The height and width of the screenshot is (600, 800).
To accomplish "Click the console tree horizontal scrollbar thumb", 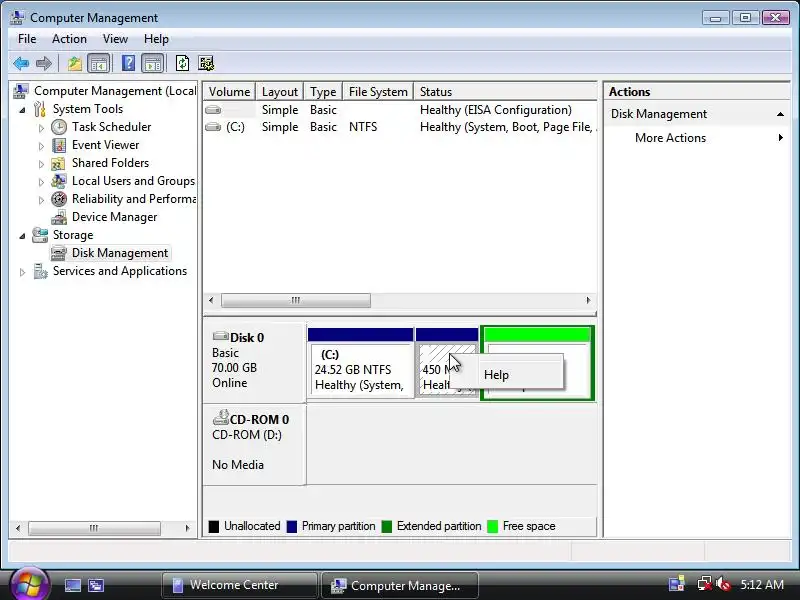I will (x=94, y=528).
